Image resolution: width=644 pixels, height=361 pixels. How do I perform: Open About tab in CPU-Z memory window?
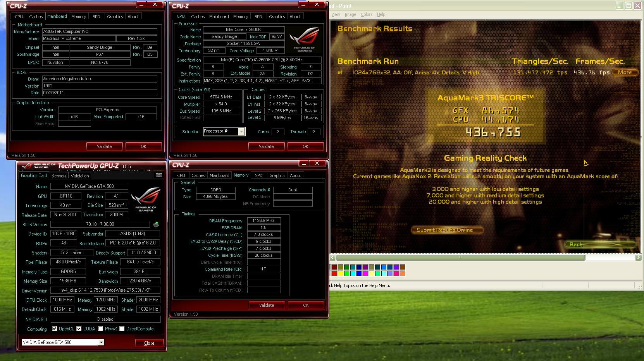(x=295, y=175)
